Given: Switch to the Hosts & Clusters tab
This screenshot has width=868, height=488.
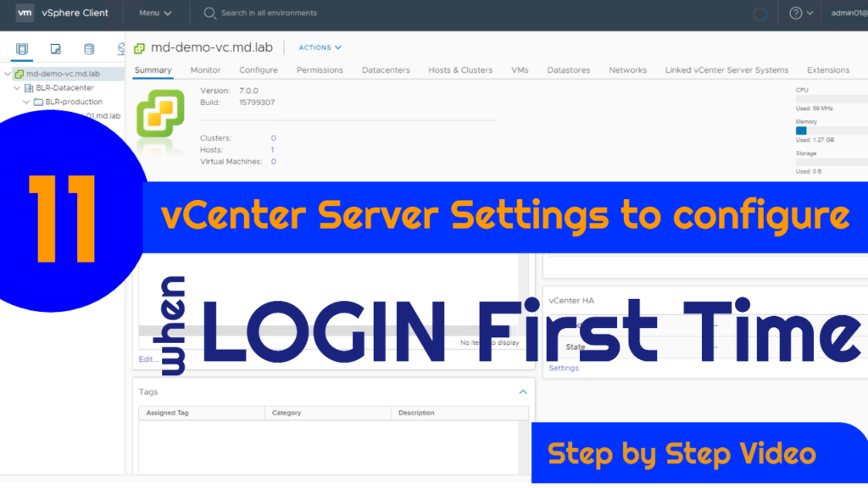Looking at the screenshot, I should point(460,70).
